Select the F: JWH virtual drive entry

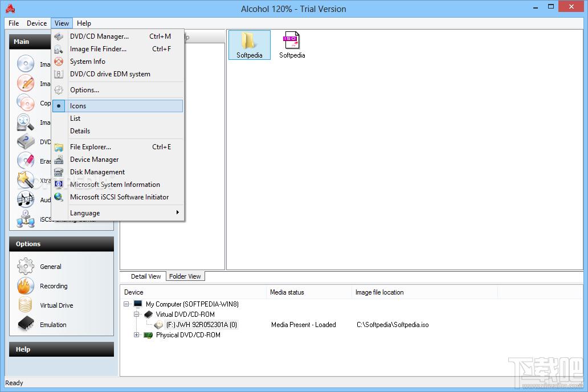click(202, 325)
